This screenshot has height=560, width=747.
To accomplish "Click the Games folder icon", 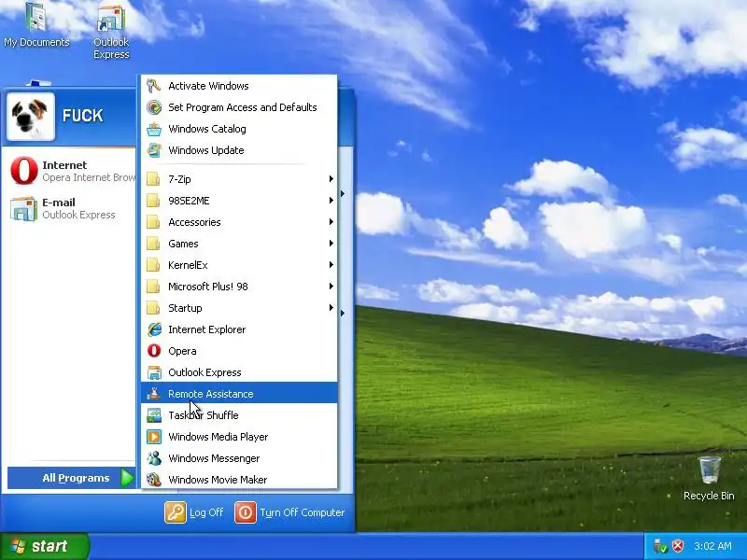I will click(153, 244).
